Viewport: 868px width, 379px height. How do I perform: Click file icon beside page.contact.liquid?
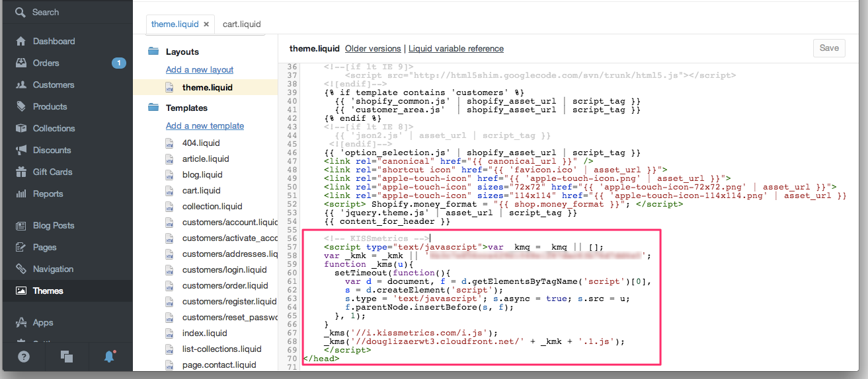click(170, 364)
